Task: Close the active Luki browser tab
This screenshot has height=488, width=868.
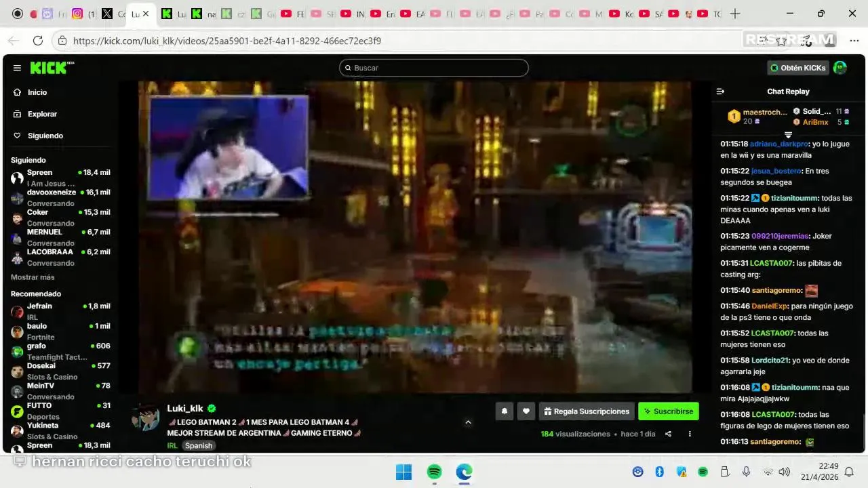Action: click(x=145, y=14)
